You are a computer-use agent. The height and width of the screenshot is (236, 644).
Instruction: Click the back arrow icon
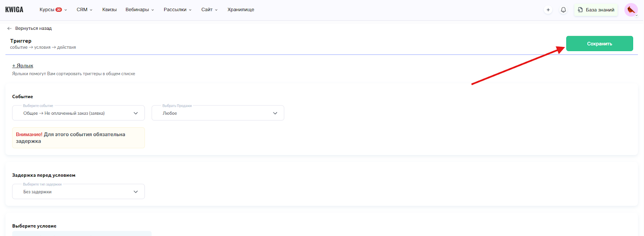pos(9,29)
